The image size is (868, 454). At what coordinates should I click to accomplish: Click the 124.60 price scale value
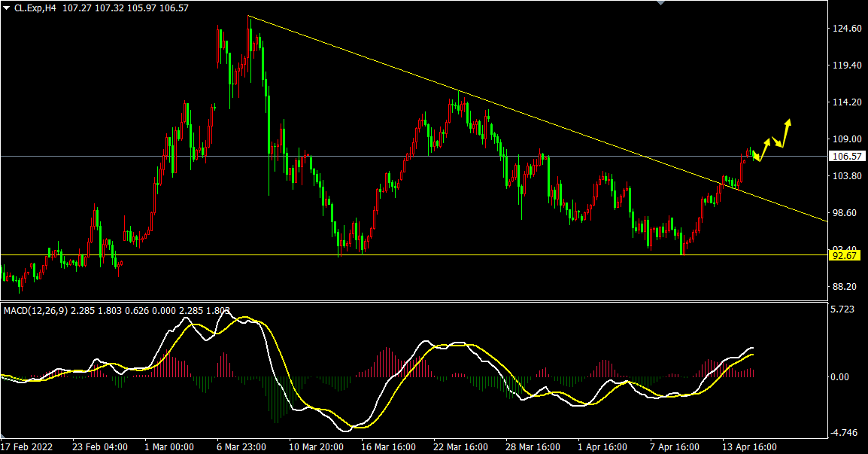(845, 29)
